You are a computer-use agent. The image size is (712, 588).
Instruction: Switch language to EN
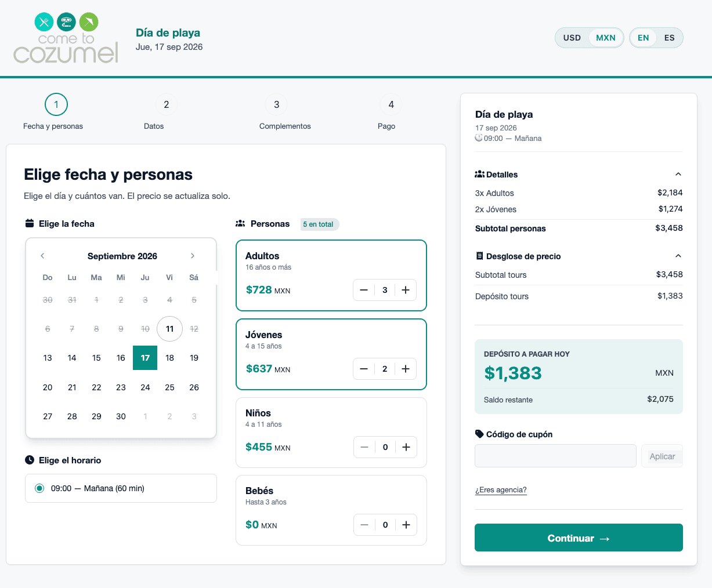(644, 38)
